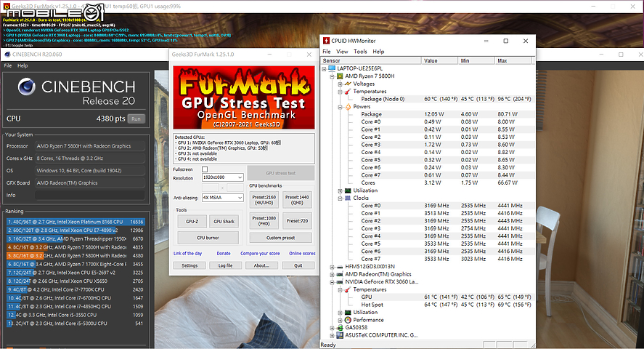The height and width of the screenshot is (349, 644).
Task: Click the thermometer icon beside Ryzen Temperatures
Action: click(x=348, y=92)
